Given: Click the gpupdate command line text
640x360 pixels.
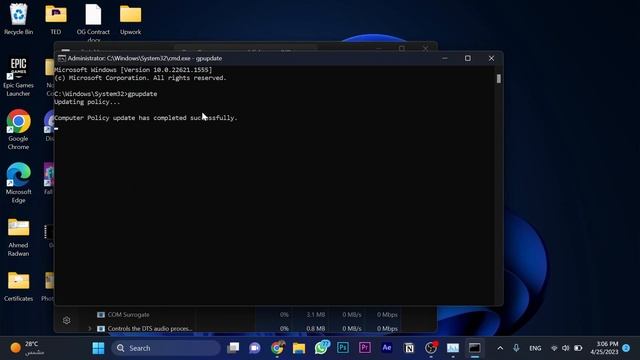Looking at the screenshot, I should point(106,94).
